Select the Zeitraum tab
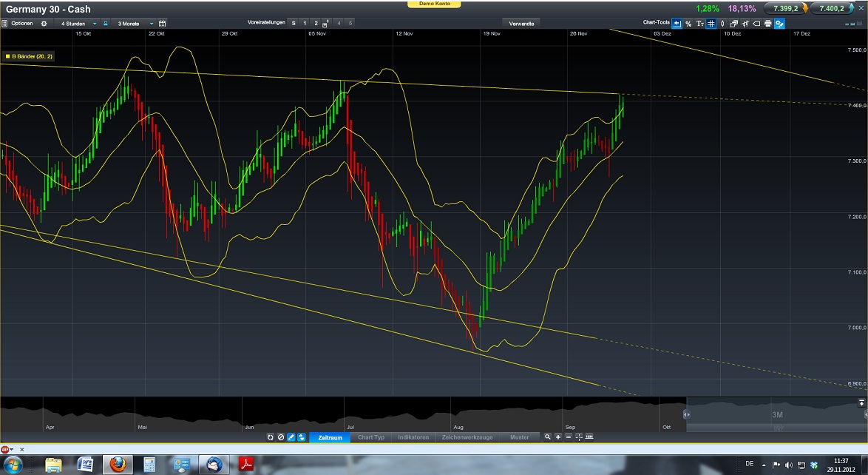The width and height of the screenshot is (868, 475). [330, 437]
